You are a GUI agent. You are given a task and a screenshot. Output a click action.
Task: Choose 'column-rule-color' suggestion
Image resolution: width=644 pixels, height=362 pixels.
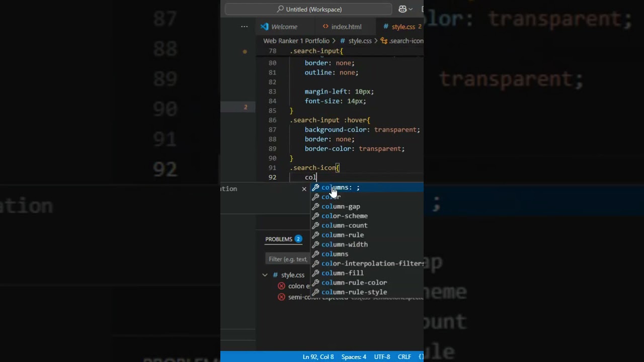coord(367,283)
